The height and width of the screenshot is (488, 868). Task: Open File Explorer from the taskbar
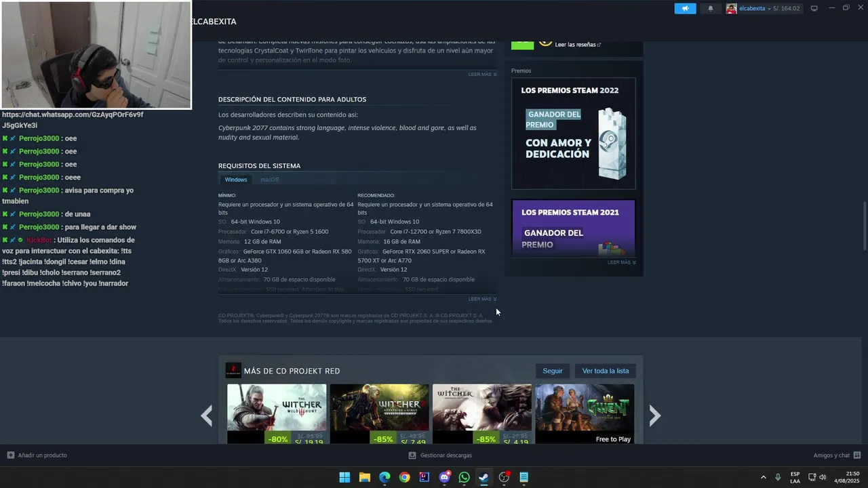click(365, 477)
